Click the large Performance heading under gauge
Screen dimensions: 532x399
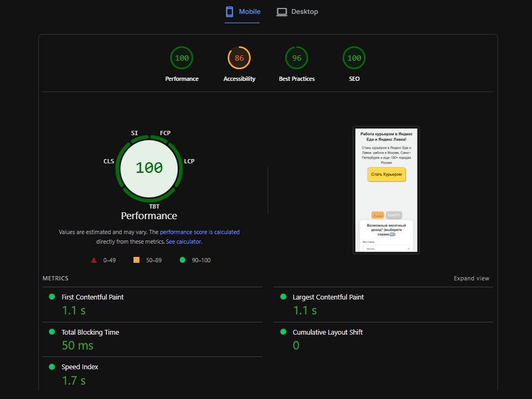pyautogui.click(x=149, y=216)
